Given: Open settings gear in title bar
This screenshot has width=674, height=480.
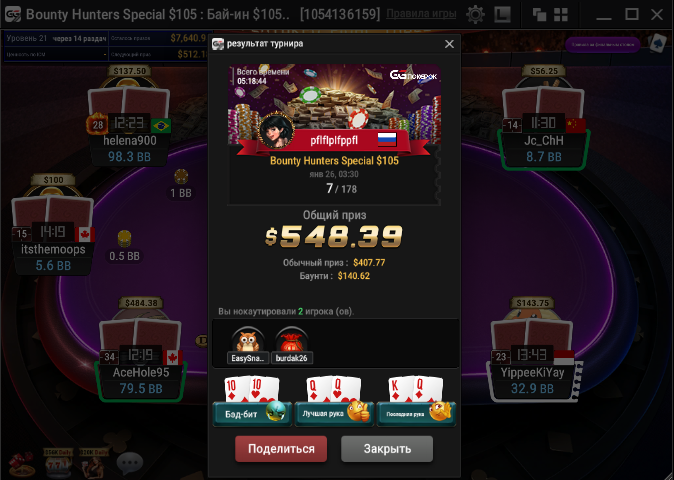Looking at the screenshot, I should [475, 15].
